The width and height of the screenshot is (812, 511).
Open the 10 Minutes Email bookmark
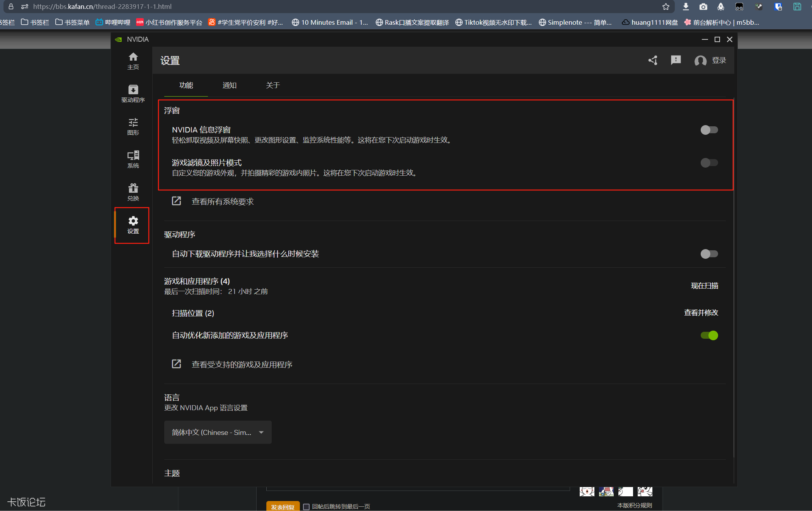tap(330, 22)
